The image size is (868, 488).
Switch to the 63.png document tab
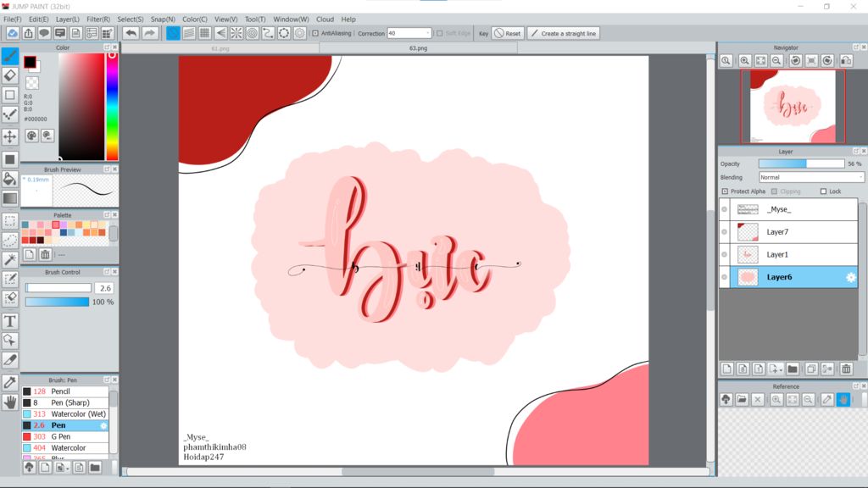coord(418,48)
